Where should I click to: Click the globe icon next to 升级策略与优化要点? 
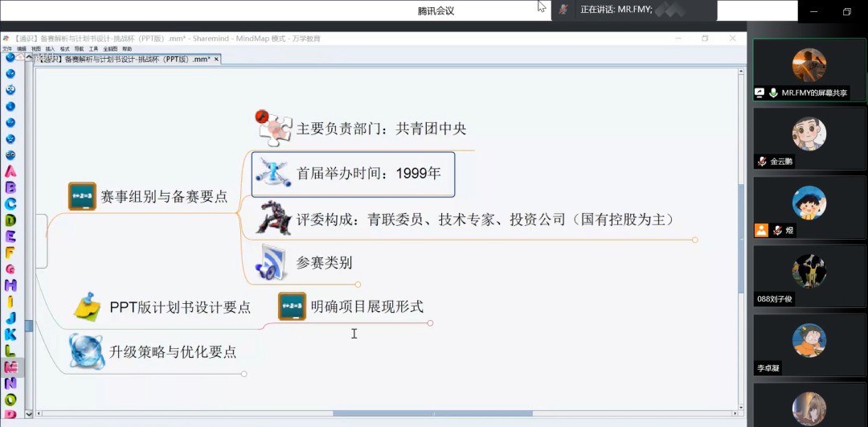click(86, 351)
